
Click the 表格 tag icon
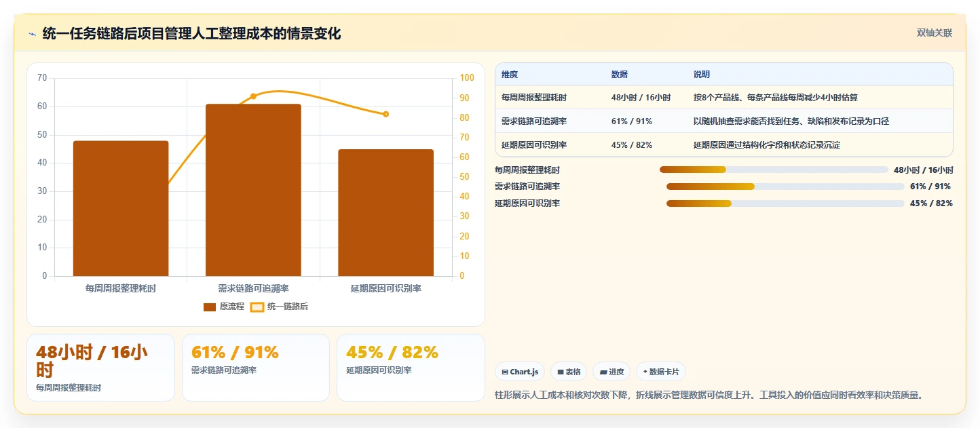pos(561,372)
